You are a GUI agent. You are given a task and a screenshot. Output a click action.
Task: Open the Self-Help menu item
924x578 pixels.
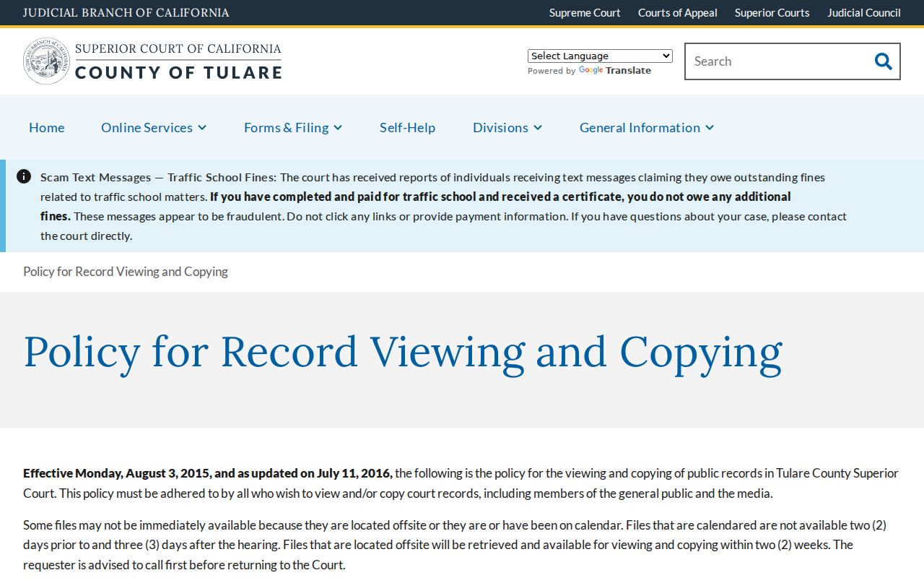click(407, 127)
